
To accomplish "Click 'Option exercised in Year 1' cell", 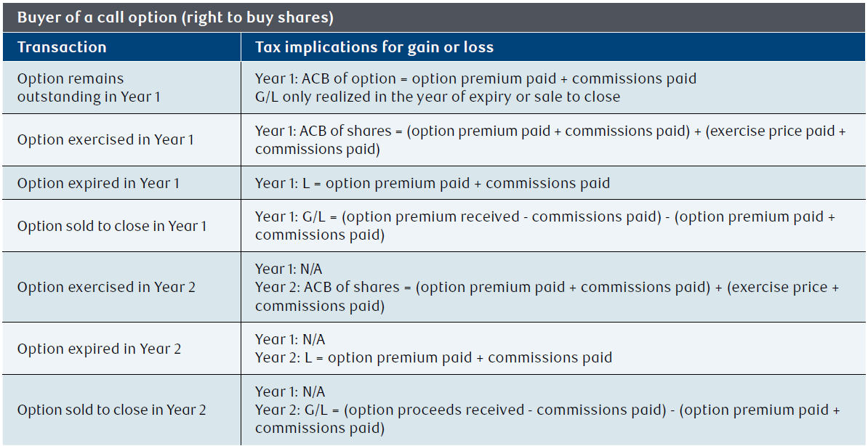I will coord(122,140).
